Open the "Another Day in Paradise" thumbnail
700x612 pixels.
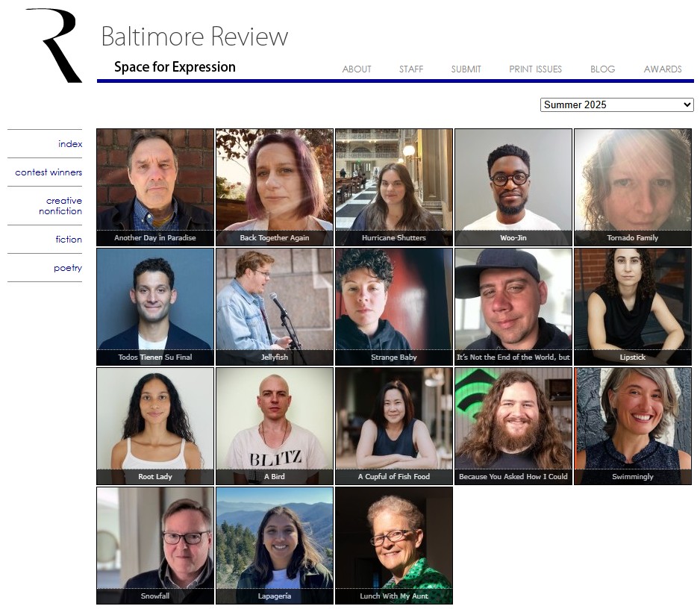pos(155,187)
